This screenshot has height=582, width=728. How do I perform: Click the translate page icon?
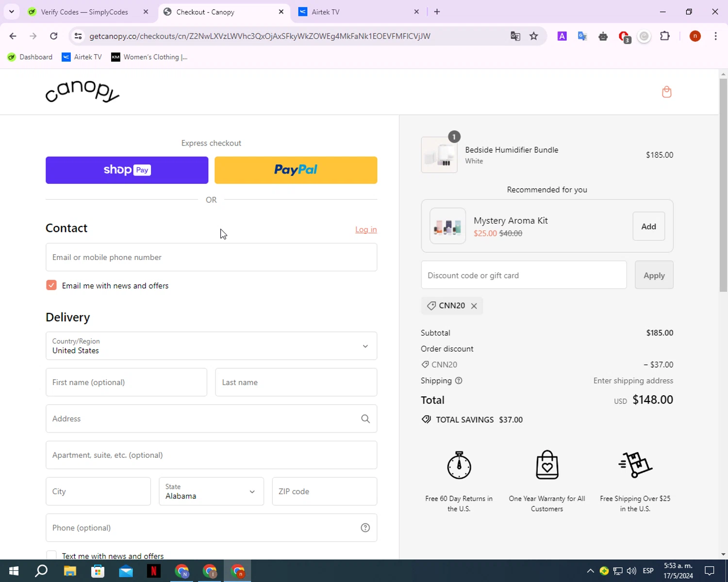[x=515, y=36]
